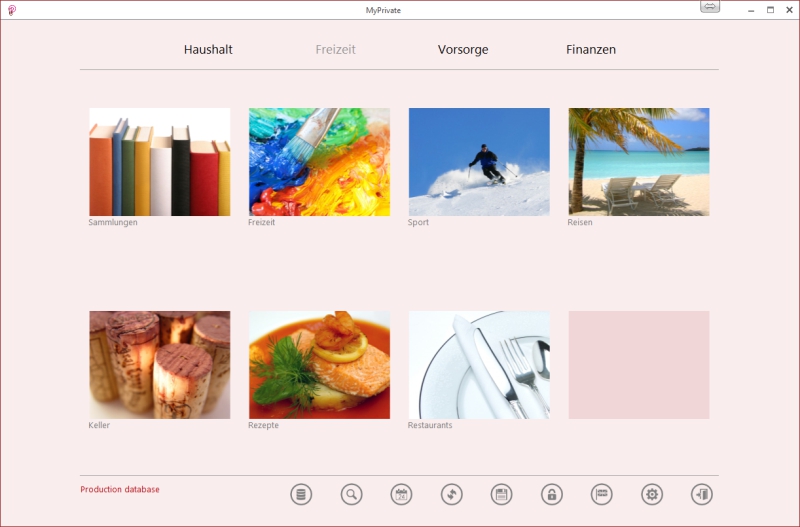
Task: Select the Reisen beach thumbnail
Action: [639, 162]
